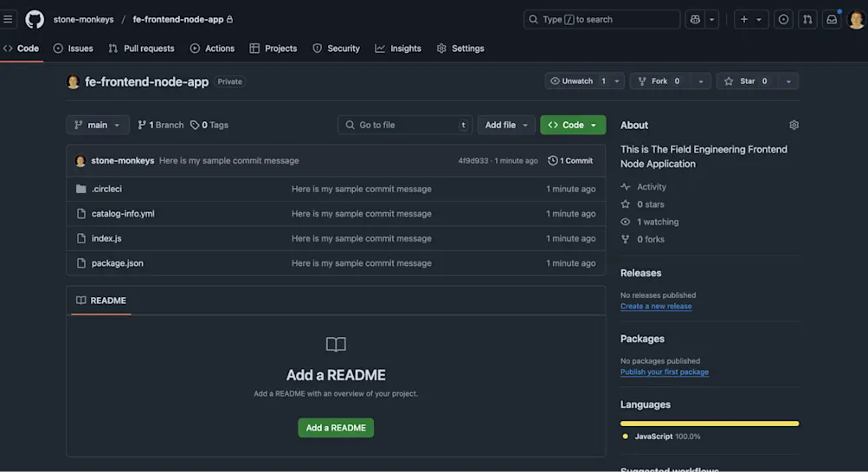Click the commit author avatar
The height and width of the screenshot is (472, 868).
(x=80, y=161)
